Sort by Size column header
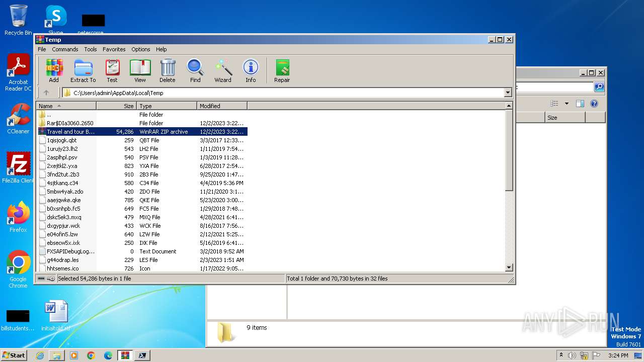 117,106
